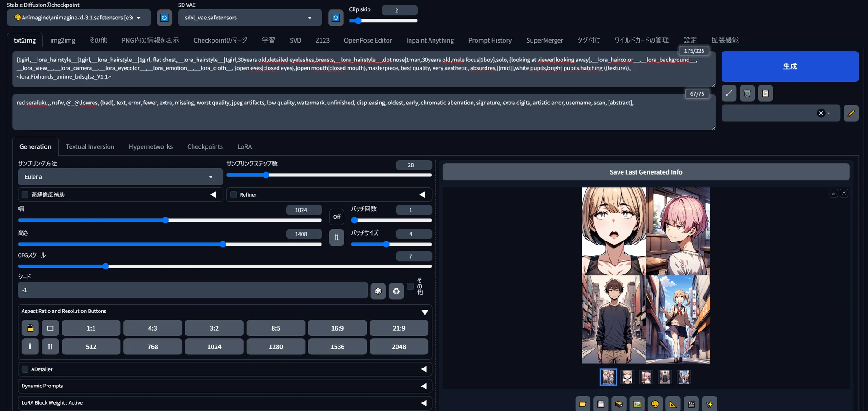This screenshot has width=868, height=411.
Task: Expand the Dynamic Prompts section
Action: click(x=424, y=386)
